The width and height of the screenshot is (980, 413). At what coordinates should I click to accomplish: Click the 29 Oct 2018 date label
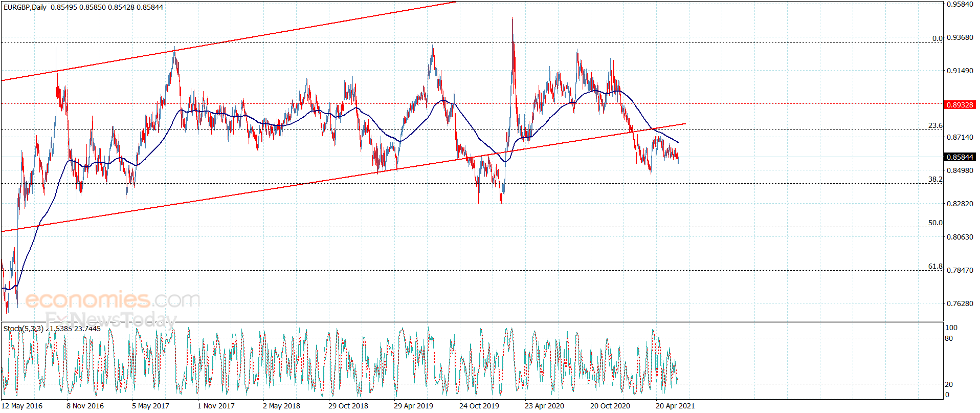click(348, 406)
